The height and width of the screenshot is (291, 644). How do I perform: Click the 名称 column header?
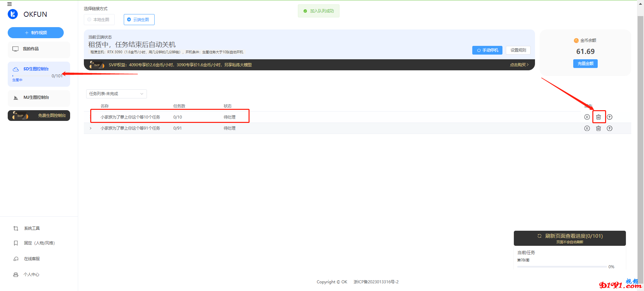pyautogui.click(x=105, y=106)
